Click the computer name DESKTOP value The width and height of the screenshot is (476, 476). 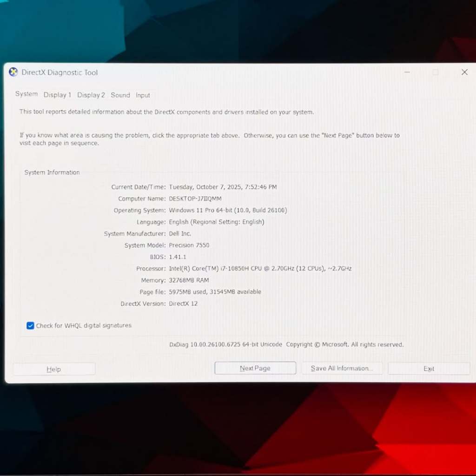click(195, 198)
